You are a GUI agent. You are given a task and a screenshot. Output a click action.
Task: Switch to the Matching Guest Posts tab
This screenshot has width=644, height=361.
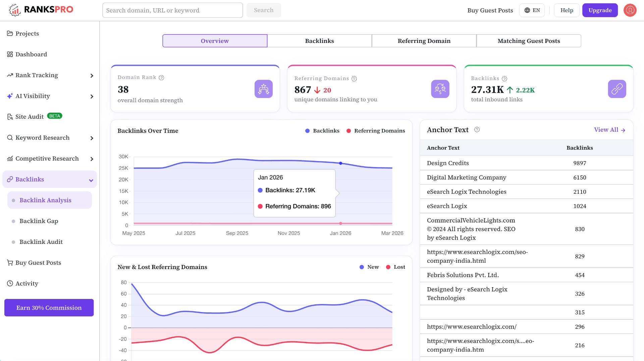[x=529, y=41]
